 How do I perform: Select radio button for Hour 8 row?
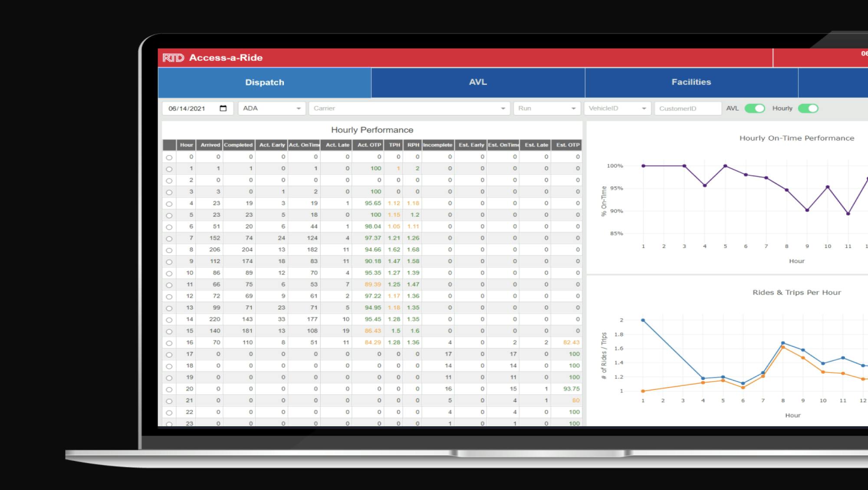[169, 249]
